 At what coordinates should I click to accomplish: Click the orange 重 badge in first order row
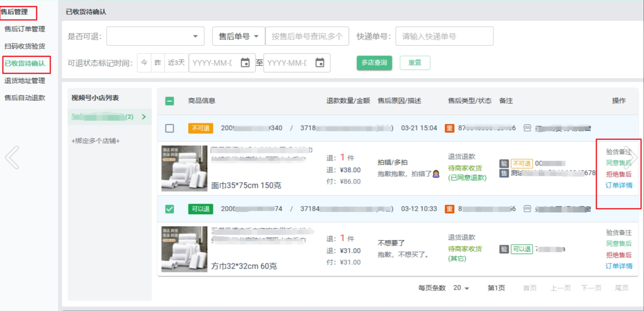tap(449, 128)
